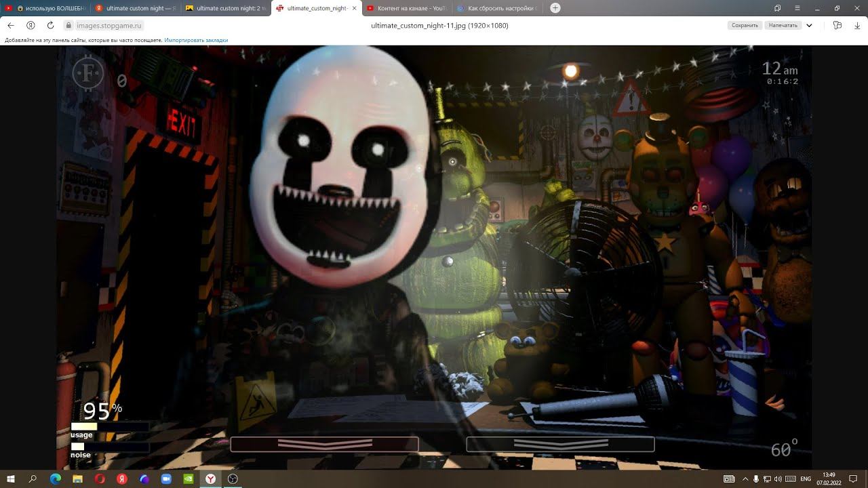The height and width of the screenshot is (488, 868).
Task: Click the left vent bar at the image bottom
Action: (324, 444)
